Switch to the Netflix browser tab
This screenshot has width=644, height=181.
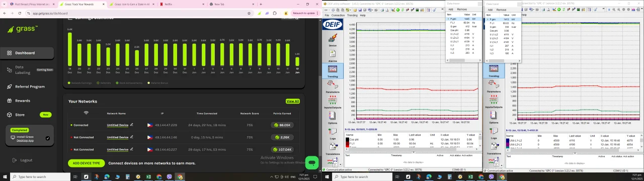(181, 4)
